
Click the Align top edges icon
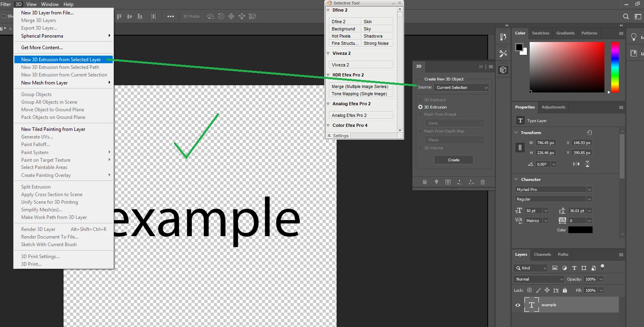(x=119, y=16)
